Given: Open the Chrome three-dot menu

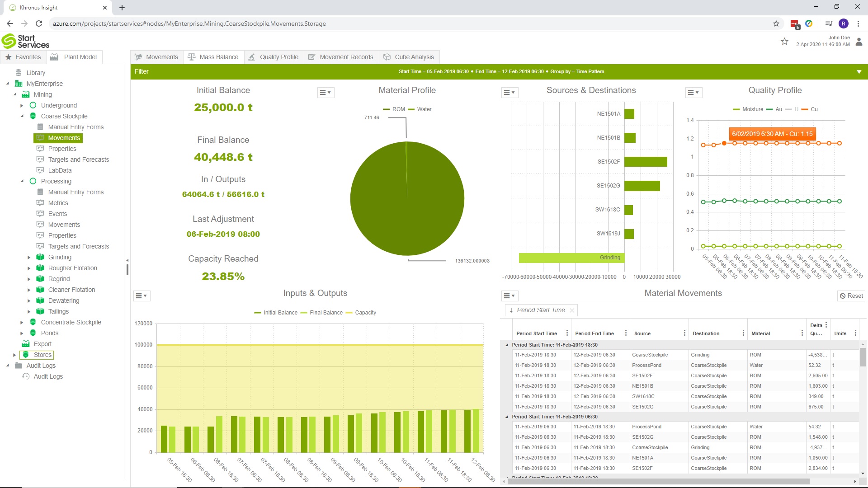Looking at the screenshot, I should (858, 23).
